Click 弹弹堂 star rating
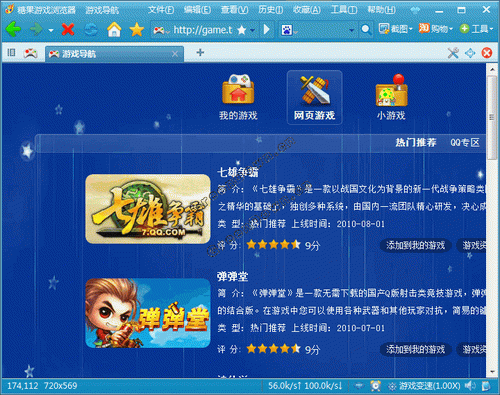The image size is (500, 395). coord(273,349)
